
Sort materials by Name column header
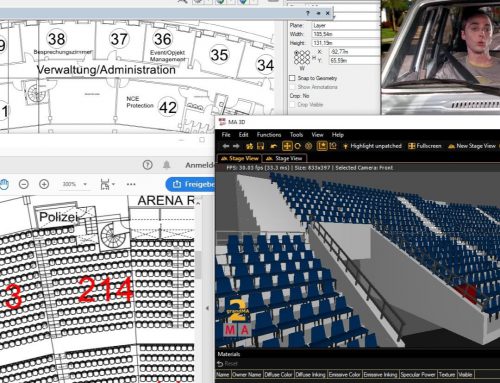[223, 375]
